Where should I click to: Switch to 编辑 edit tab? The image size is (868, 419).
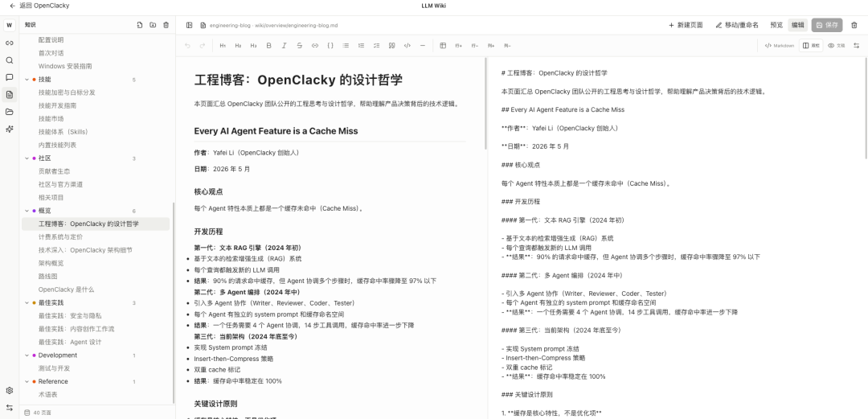point(798,25)
